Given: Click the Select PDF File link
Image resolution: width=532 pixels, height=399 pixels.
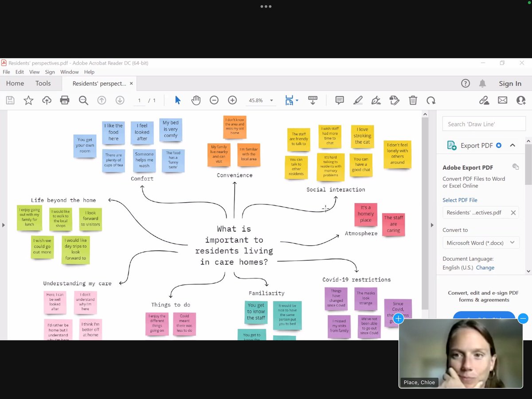Looking at the screenshot, I should pyautogui.click(x=460, y=200).
